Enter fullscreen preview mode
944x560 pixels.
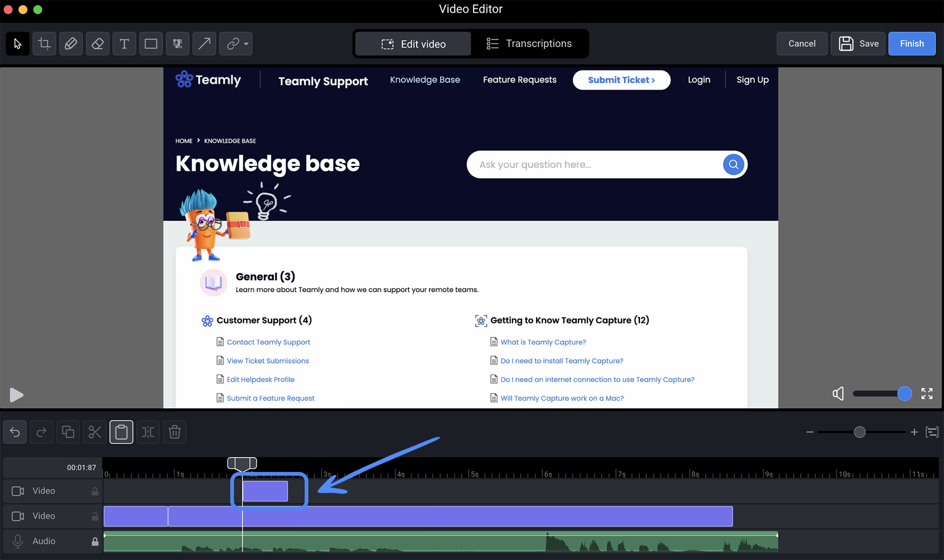pyautogui.click(x=927, y=394)
